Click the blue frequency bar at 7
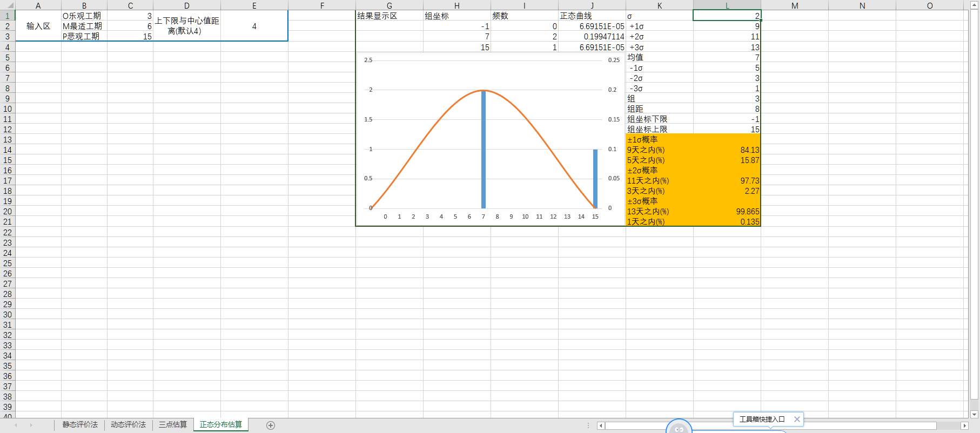The width and height of the screenshot is (980, 433). (484, 149)
